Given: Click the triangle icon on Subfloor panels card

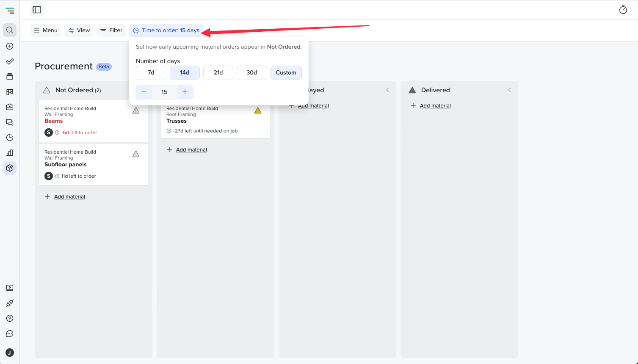Looking at the screenshot, I should [x=136, y=154].
